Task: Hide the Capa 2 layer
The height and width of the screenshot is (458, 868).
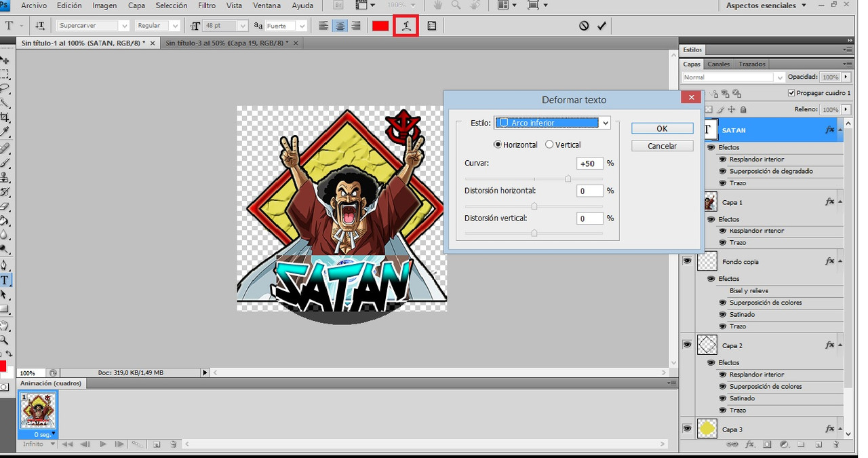Action: click(x=687, y=345)
